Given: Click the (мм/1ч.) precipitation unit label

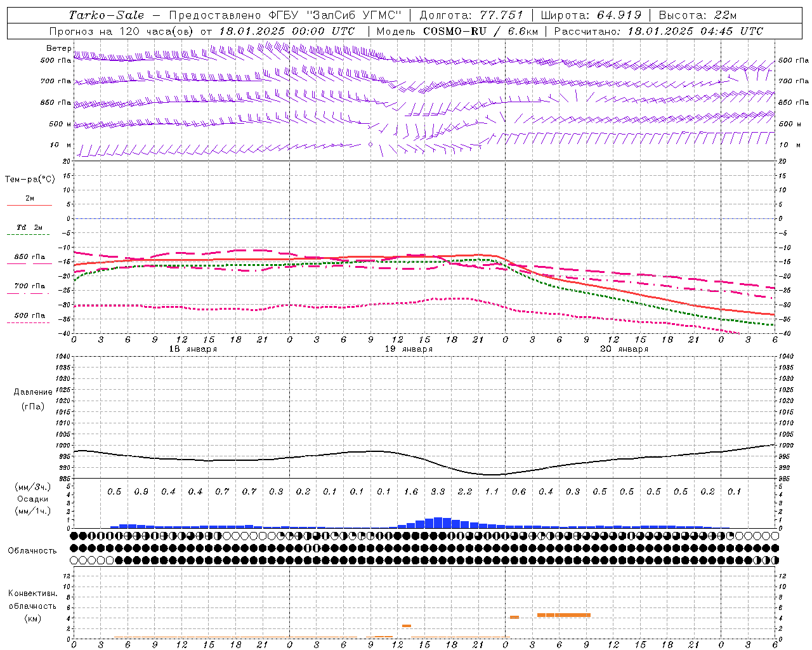Looking at the screenshot, I should [x=33, y=511].
